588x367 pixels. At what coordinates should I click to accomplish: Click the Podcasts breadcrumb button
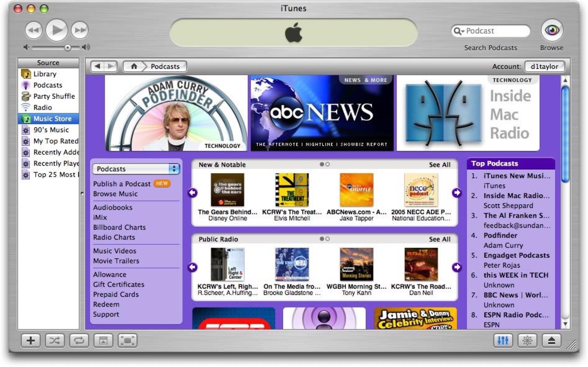point(165,66)
